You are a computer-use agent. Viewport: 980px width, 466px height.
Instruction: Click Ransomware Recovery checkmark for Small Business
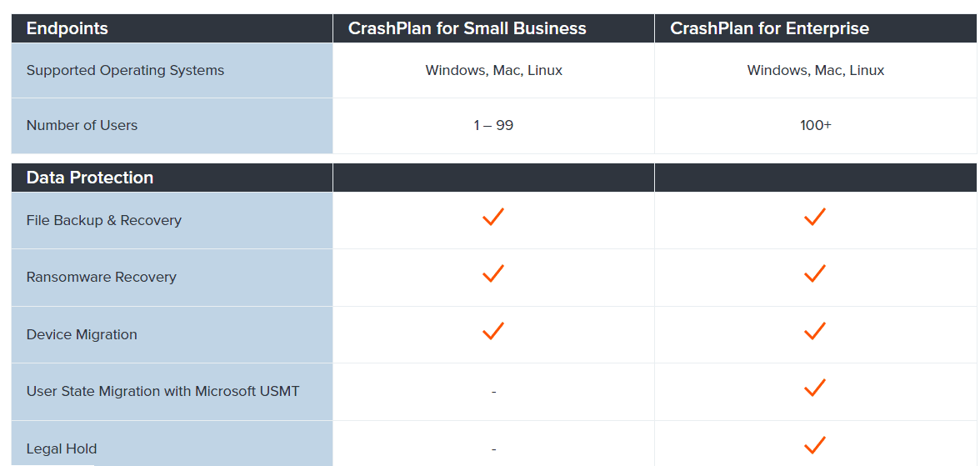[493, 273]
